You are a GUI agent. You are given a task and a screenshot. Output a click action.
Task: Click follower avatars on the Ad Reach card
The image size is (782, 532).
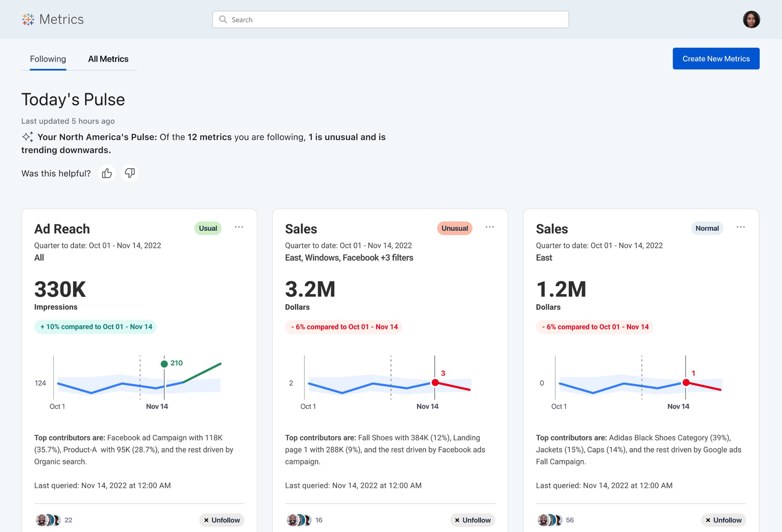pos(48,520)
